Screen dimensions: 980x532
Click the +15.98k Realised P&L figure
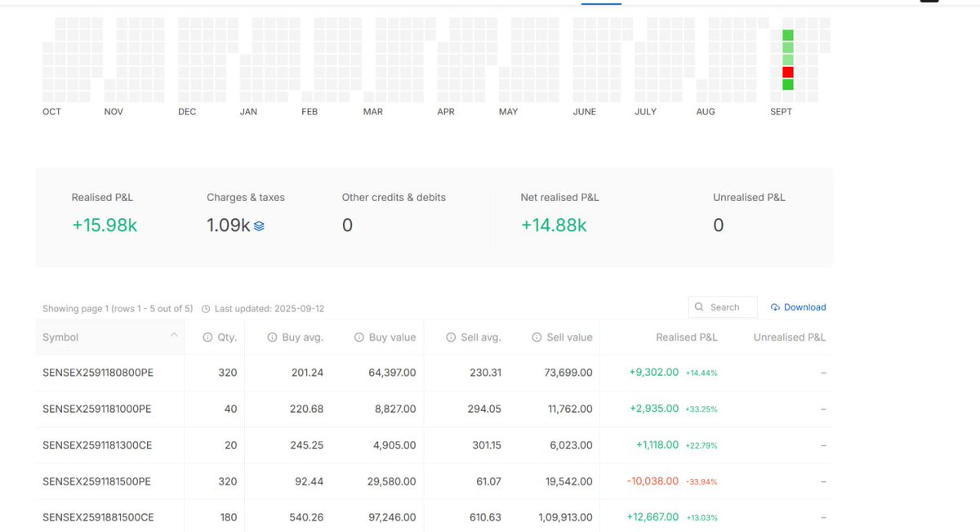coord(105,226)
